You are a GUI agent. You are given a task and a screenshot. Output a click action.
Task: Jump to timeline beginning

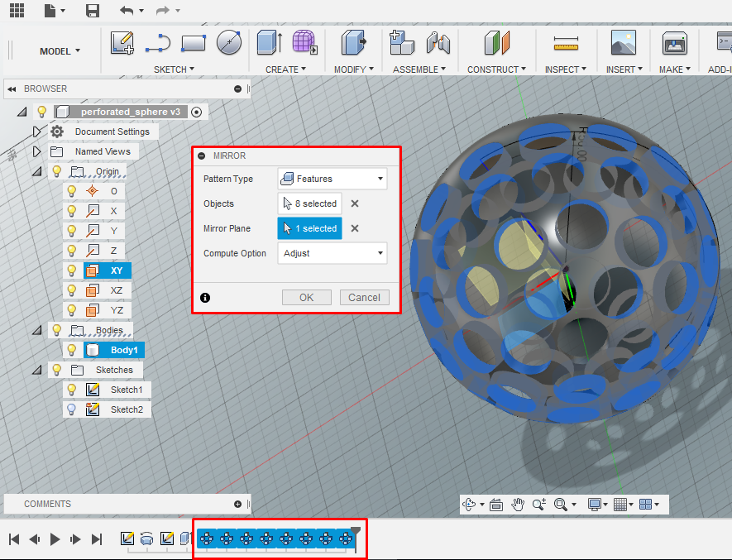[x=14, y=539]
